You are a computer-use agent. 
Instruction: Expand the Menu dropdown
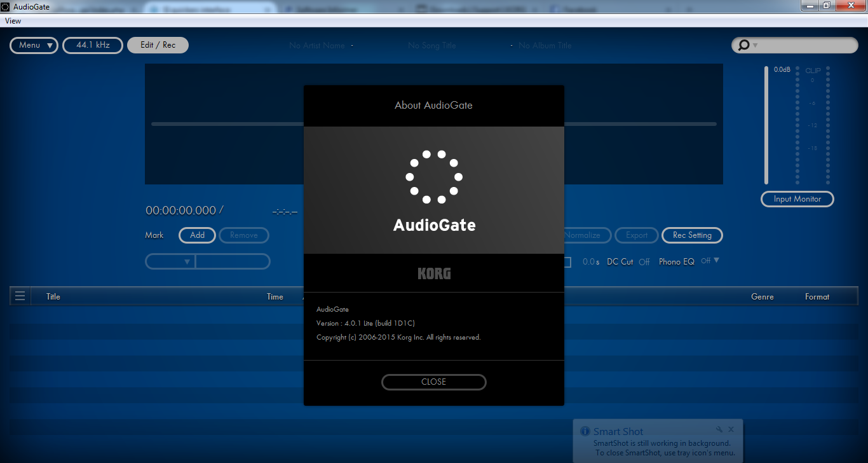click(x=34, y=45)
